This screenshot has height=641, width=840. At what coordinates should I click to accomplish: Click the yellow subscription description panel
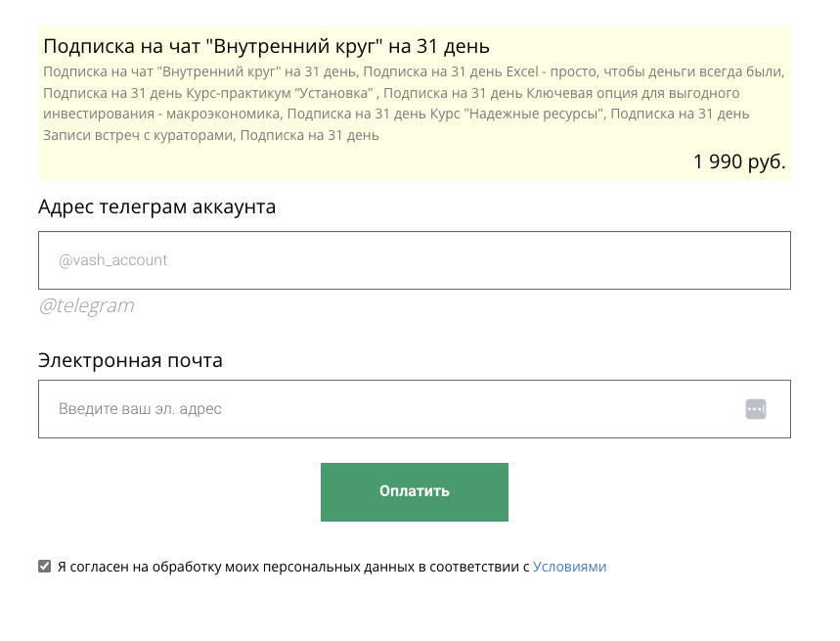click(414, 98)
